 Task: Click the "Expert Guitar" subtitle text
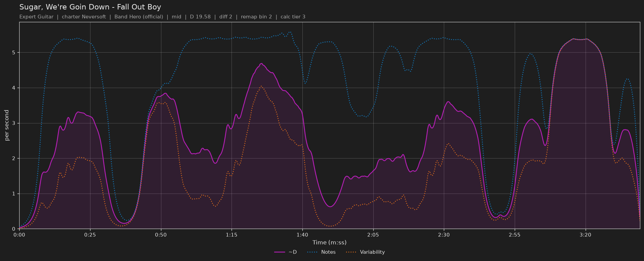(x=36, y=17)
